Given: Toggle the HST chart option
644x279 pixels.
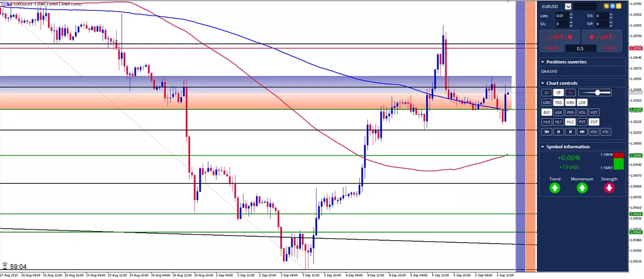Looking at the screenshot, I should pos(594,112).
